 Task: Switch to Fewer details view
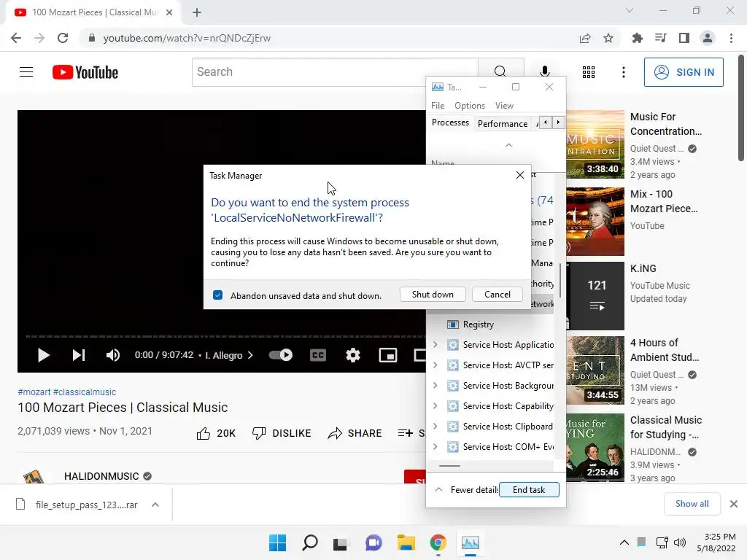tap(467, 489)
